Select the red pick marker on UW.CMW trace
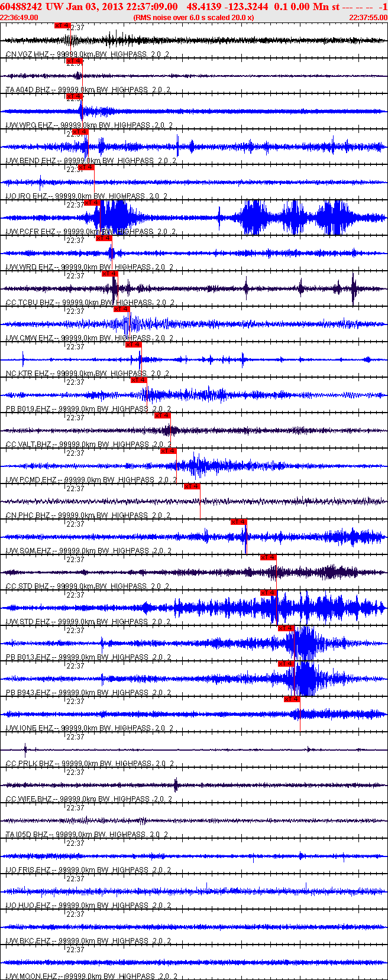The width and height of the screenshot is (388, 980). [x=121, y=309]
